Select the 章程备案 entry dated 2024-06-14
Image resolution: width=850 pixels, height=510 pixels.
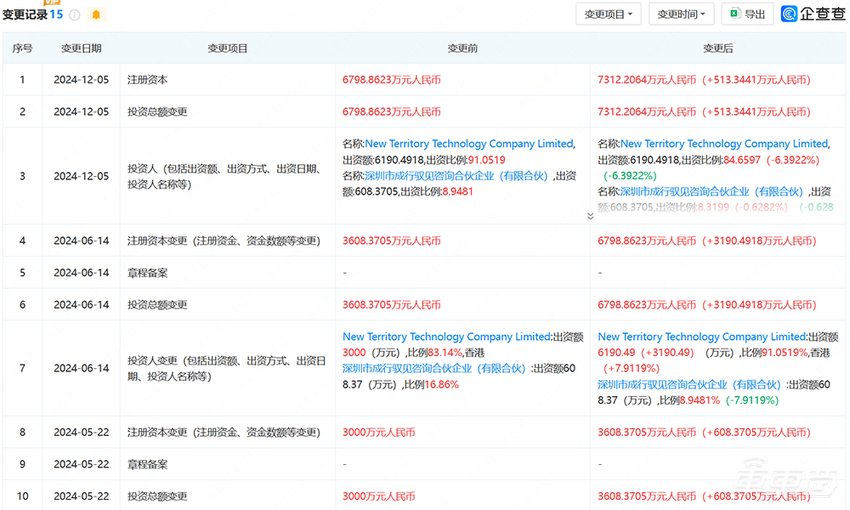(x=148, y=272)
